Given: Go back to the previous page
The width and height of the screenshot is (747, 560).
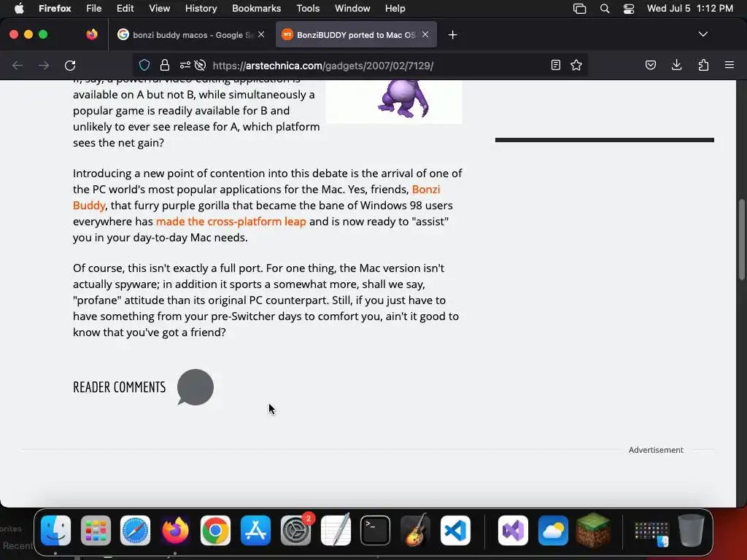Looking at the screenshot, I should pyautogui.click(x=18, y=65).
